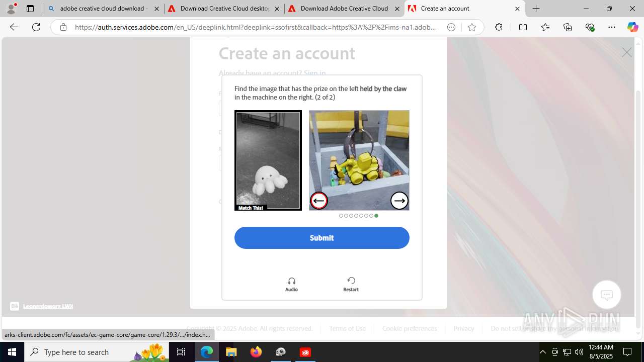
Task: Open the chat support bubble
Action: tap(607, 295)
